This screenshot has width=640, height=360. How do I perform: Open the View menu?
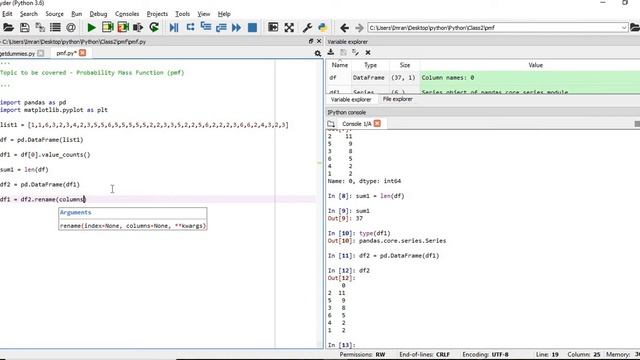pos(204,14)
